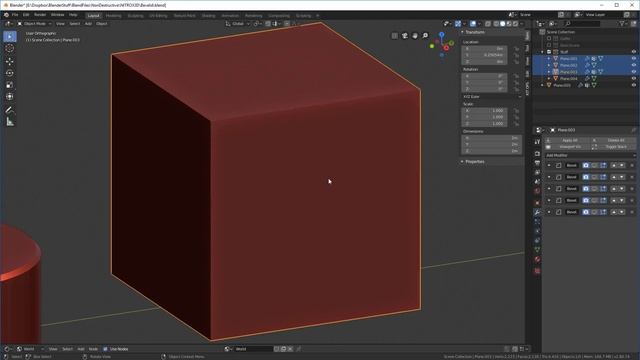Toggle edit mode display of first Bevel modifier
This screenshot has height=360, width=640.
[x=603, y=165]
